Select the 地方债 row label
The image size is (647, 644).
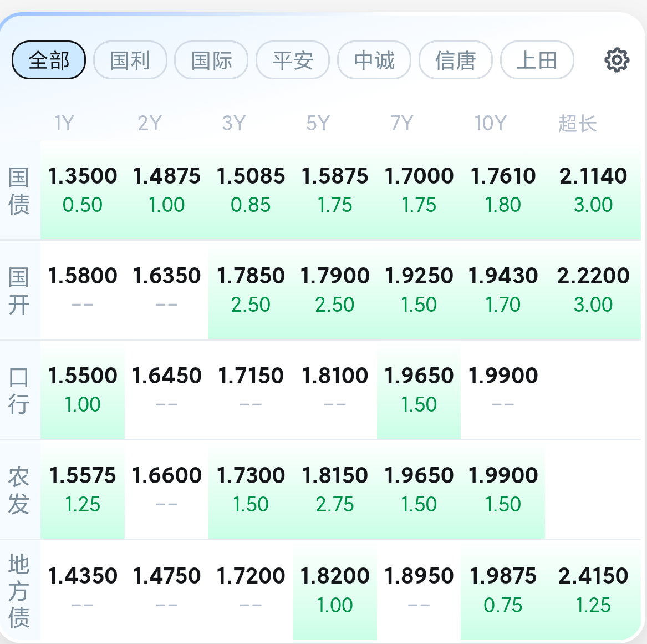[x=19, y=590]
